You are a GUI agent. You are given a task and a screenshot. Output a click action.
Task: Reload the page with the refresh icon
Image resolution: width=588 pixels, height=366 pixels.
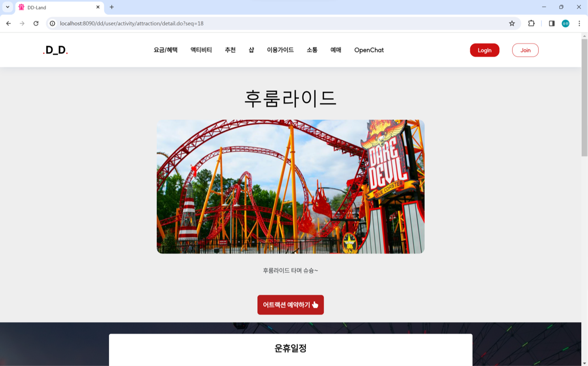point(36,24)
